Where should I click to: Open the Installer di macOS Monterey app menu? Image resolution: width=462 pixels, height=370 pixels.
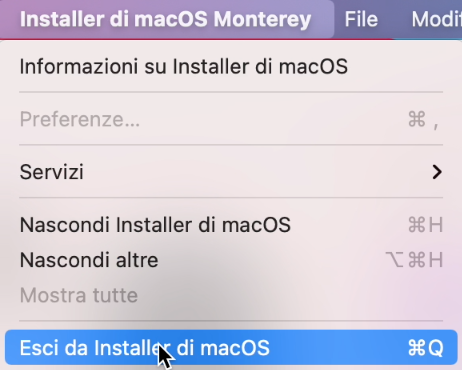165,19
